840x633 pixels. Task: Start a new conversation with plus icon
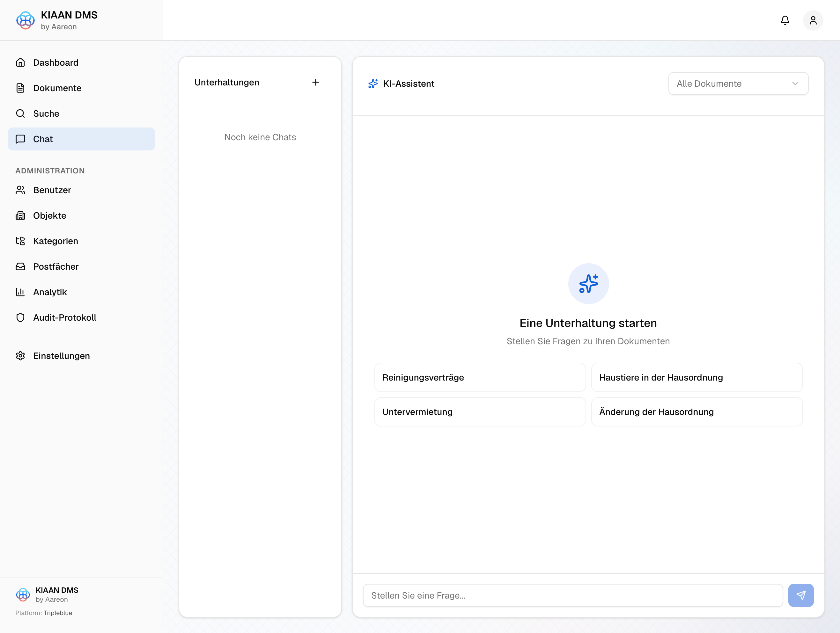coord(315,82)
